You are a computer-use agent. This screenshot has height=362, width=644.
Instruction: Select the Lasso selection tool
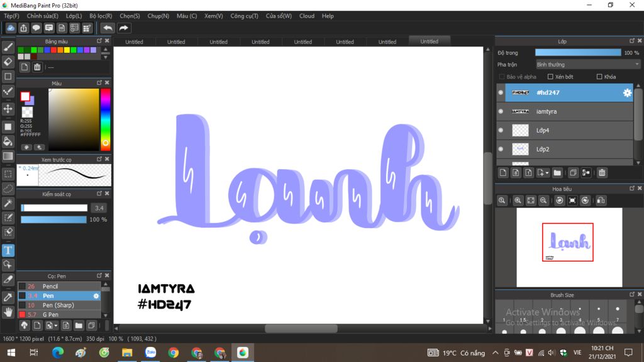tap(8, 189)
